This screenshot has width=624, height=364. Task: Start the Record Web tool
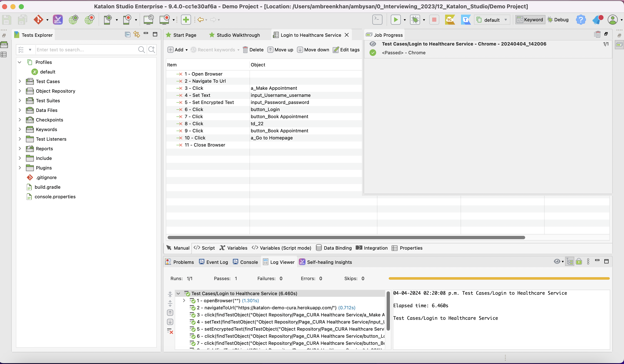coord(89,20)
